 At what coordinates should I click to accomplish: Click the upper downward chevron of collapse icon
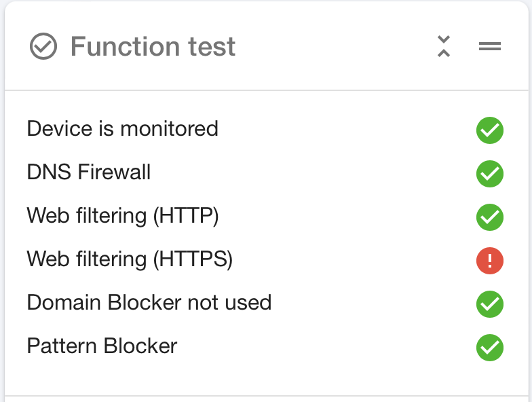pyautogui.click(x=444, y=39)
